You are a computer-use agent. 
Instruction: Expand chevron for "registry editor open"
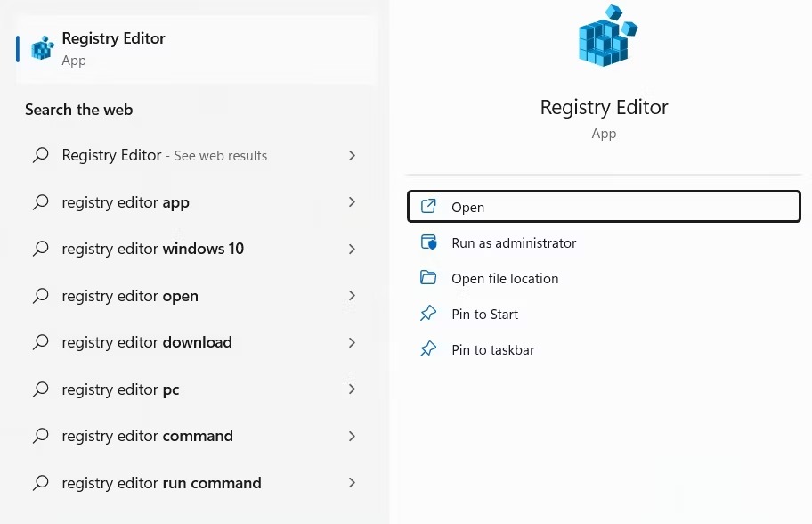(353, 296)
